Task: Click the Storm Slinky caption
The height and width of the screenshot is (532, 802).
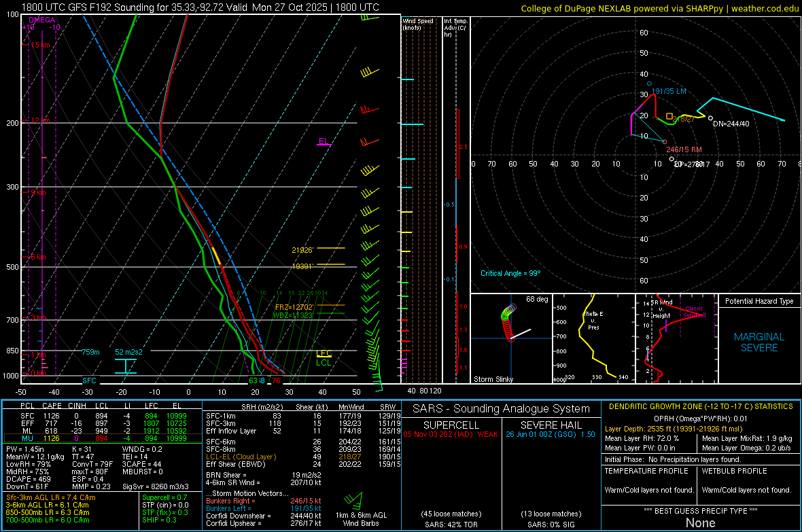Action: [x=493, y=379]
